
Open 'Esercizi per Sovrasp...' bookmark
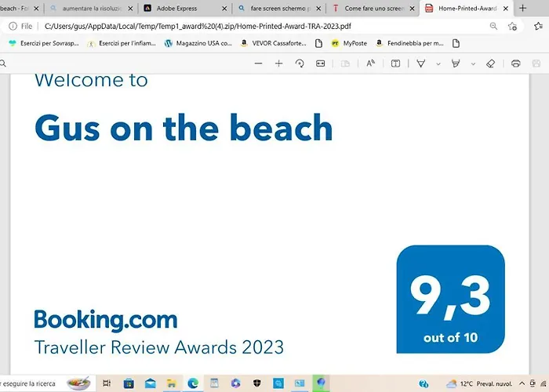click(x=44, y=43)
